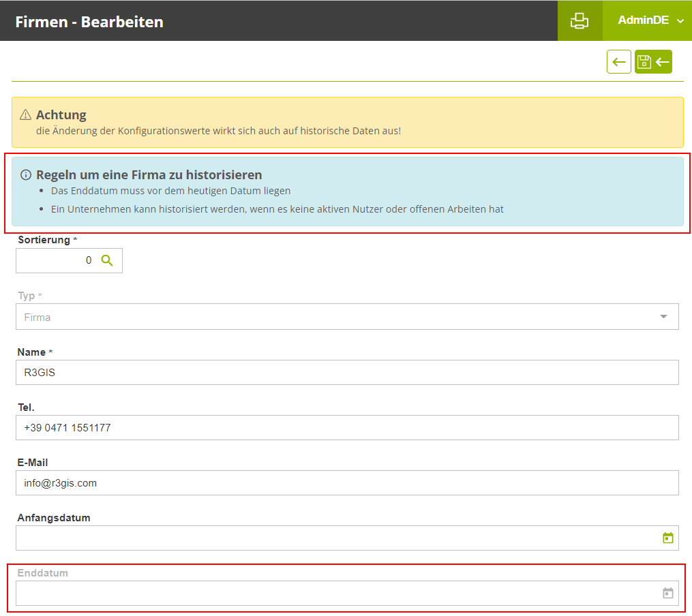Click the magnifier icon in Sortierung
Image resolution: width=692 pixels, height=616 pixels.
pos(107,260)
